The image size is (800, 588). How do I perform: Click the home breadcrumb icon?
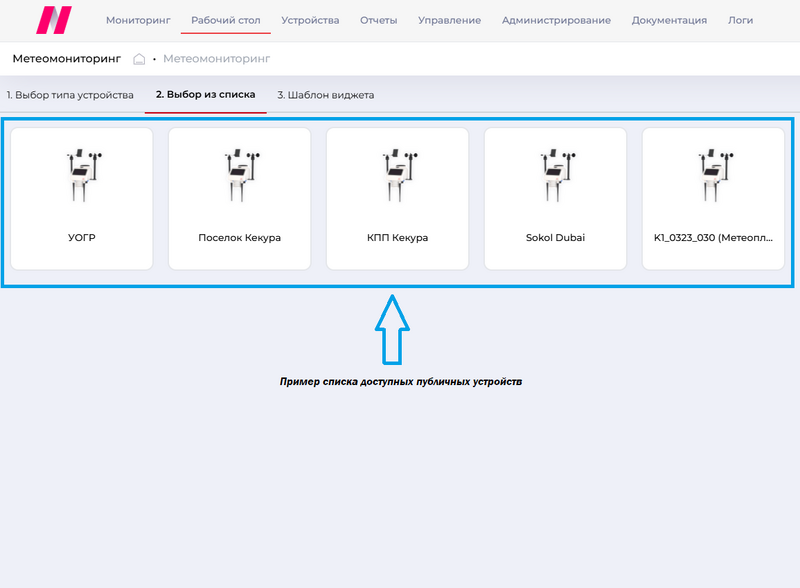pyautogui.click(x=139, y=59)
